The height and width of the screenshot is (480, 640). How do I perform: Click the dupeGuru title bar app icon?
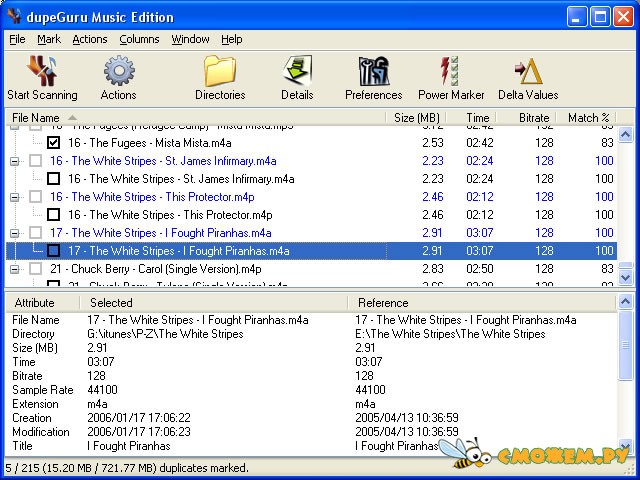coord(15,16)
